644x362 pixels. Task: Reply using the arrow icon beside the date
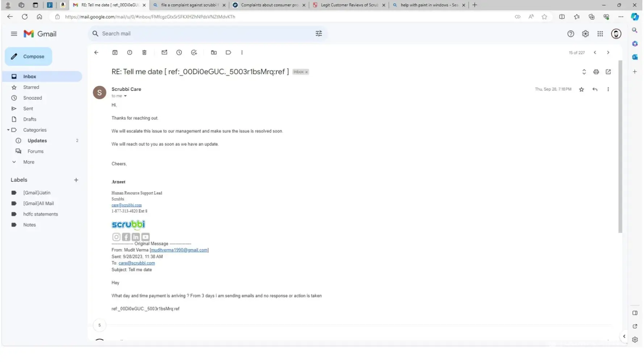pos(595,89)
